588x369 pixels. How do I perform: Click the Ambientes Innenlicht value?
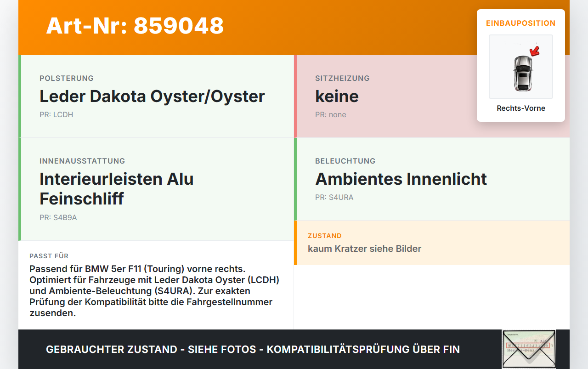click(401, 179)
